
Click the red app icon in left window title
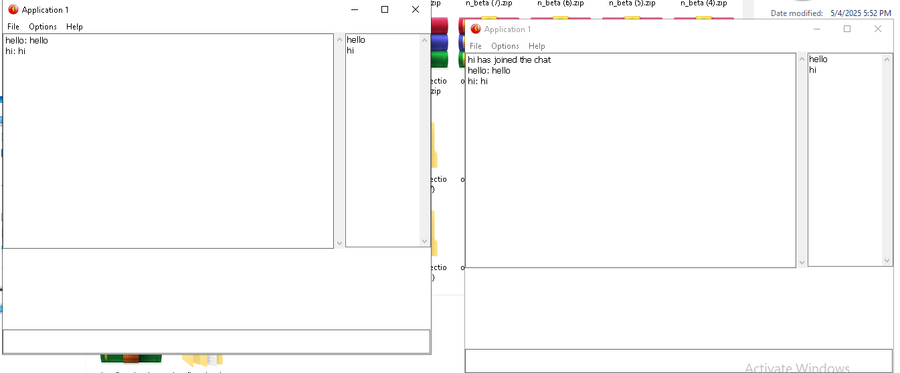coord(13,9)
